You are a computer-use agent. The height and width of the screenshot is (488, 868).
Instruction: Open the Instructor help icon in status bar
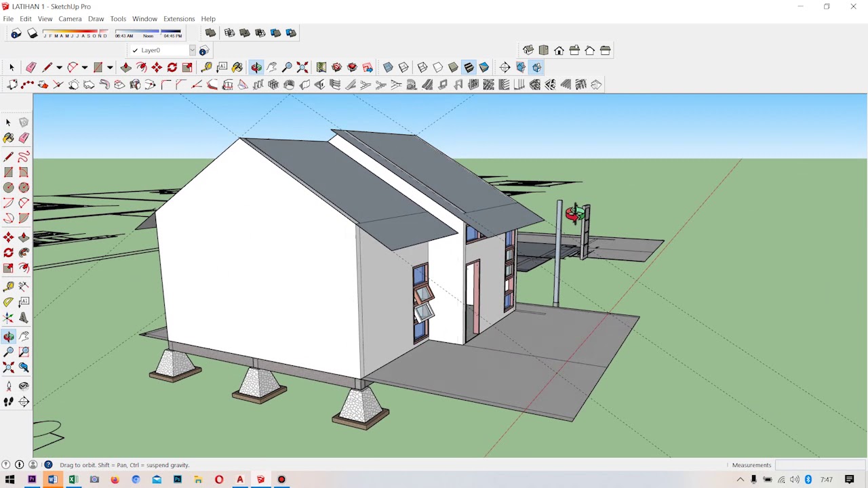(48, 465)
